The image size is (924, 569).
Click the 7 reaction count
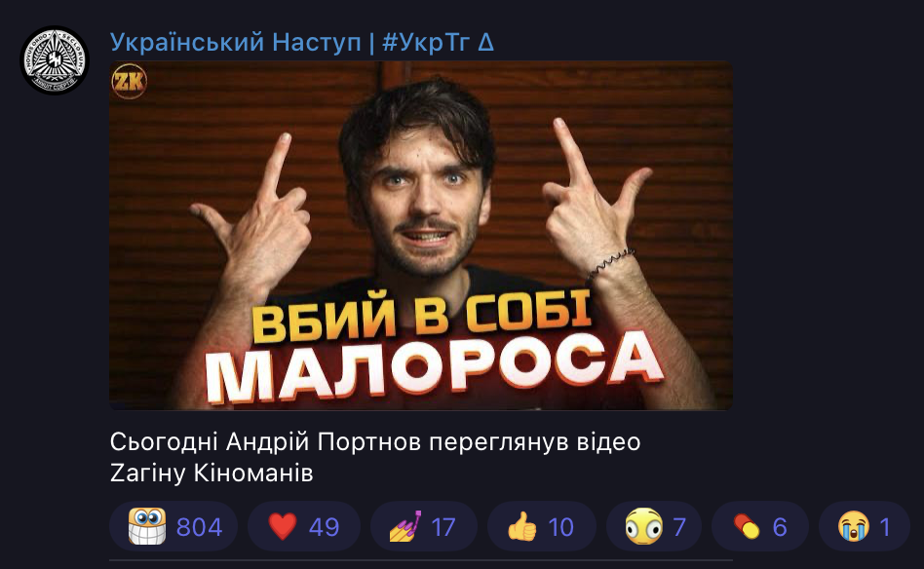click(679, 527)
